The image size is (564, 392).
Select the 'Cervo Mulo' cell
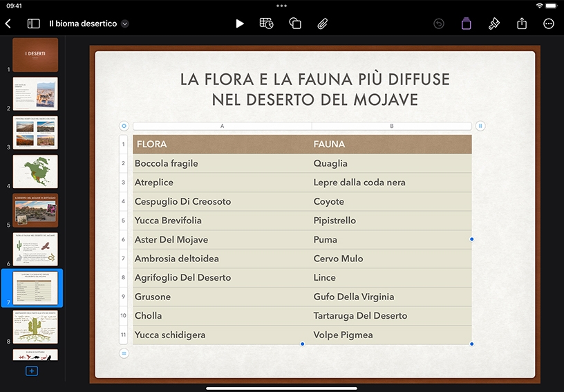click(x=392, y=259)
